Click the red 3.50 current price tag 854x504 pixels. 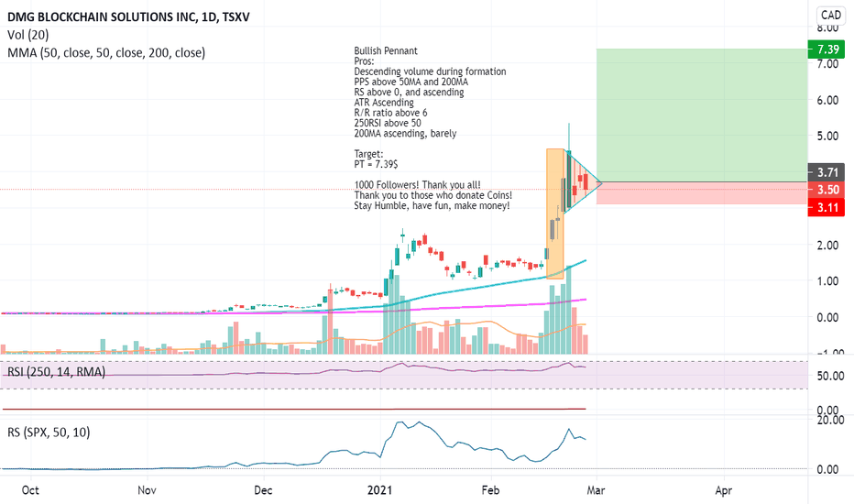(827, 190)
